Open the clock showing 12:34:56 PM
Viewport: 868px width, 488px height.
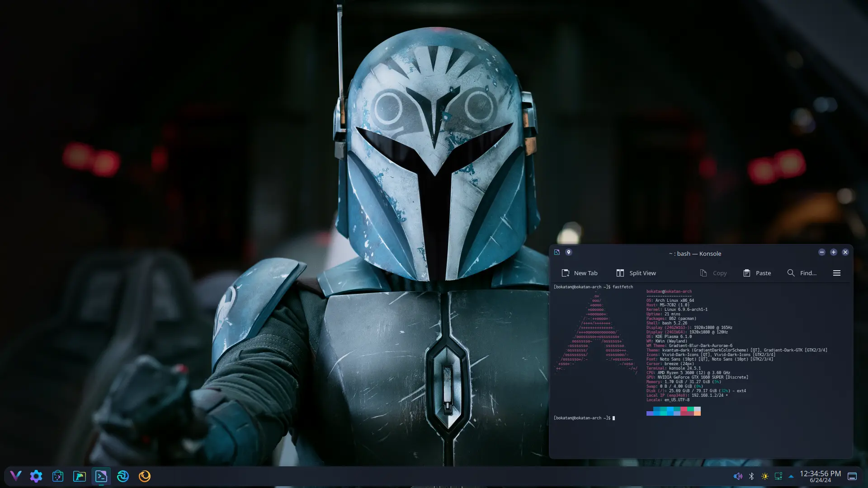[820, 476]
